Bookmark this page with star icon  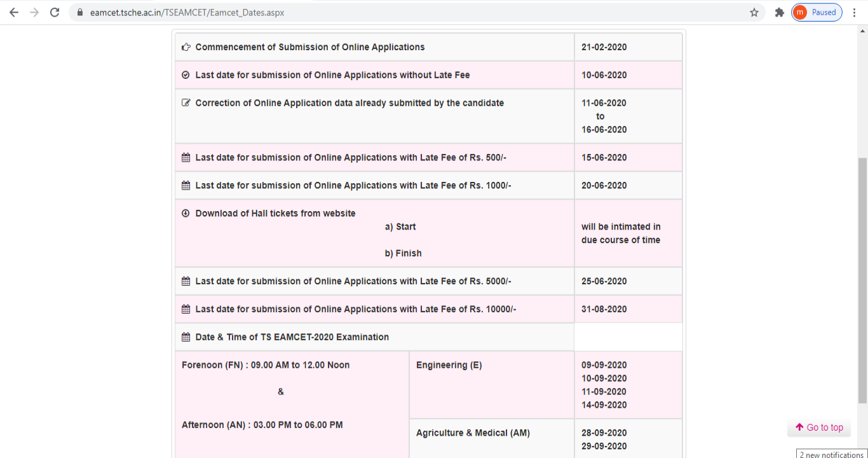point(754,13)
